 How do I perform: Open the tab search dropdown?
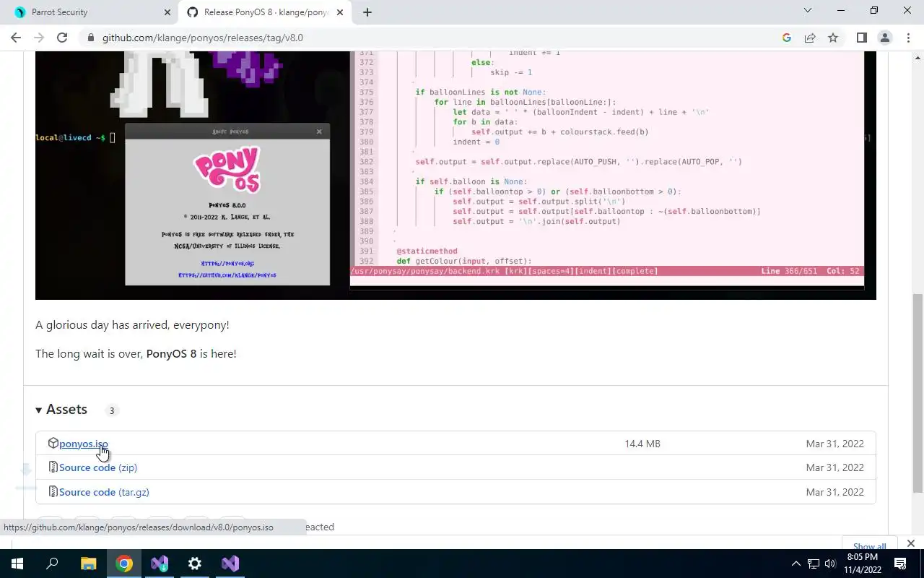(808, 11)
